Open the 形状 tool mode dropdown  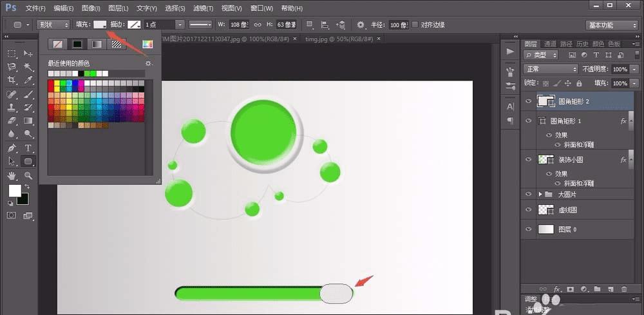coord(53,24)
